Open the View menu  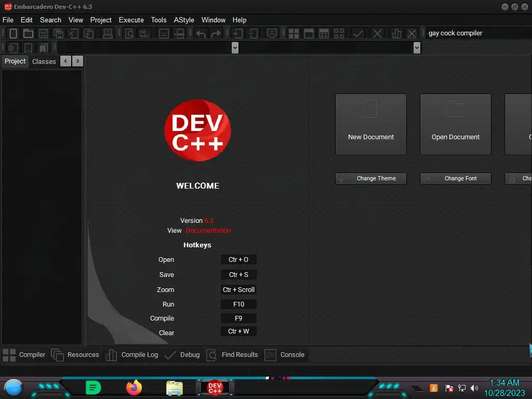click(76, 20)
